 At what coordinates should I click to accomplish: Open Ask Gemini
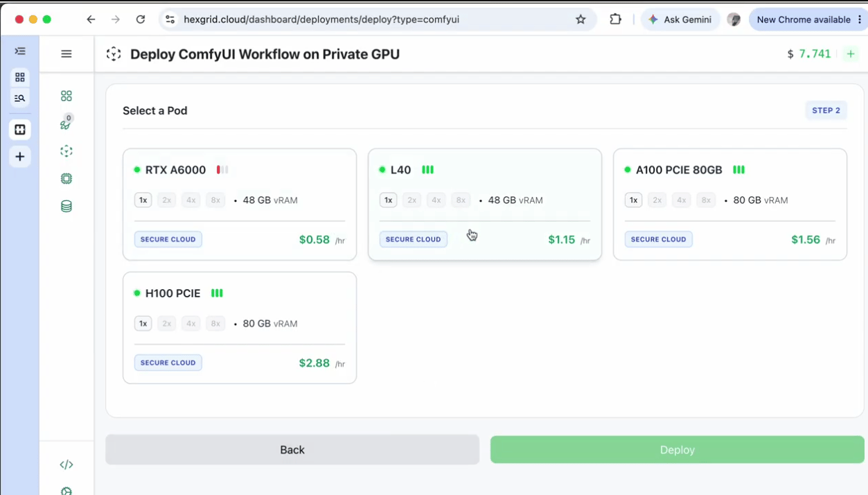[x=680, y=19]
